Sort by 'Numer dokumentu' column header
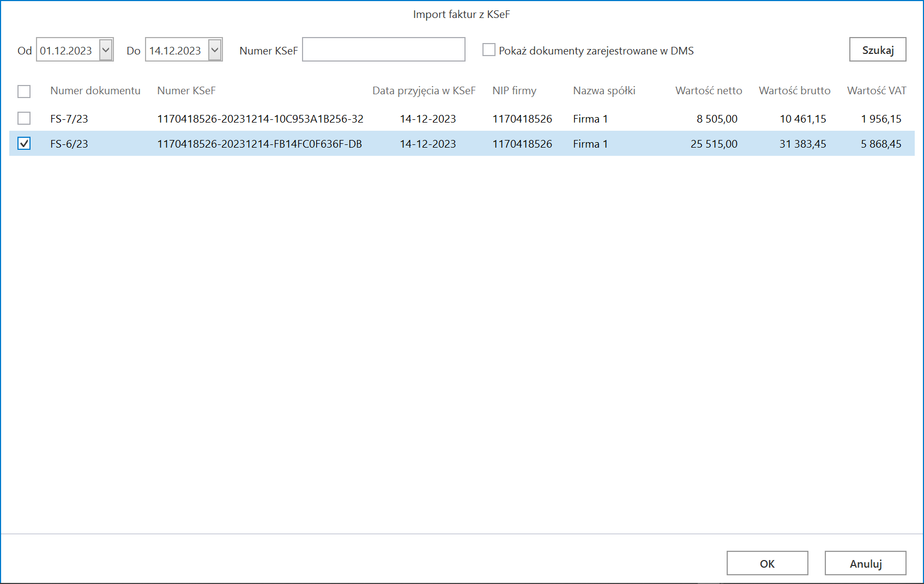924x584 pixels. (95, 90)
